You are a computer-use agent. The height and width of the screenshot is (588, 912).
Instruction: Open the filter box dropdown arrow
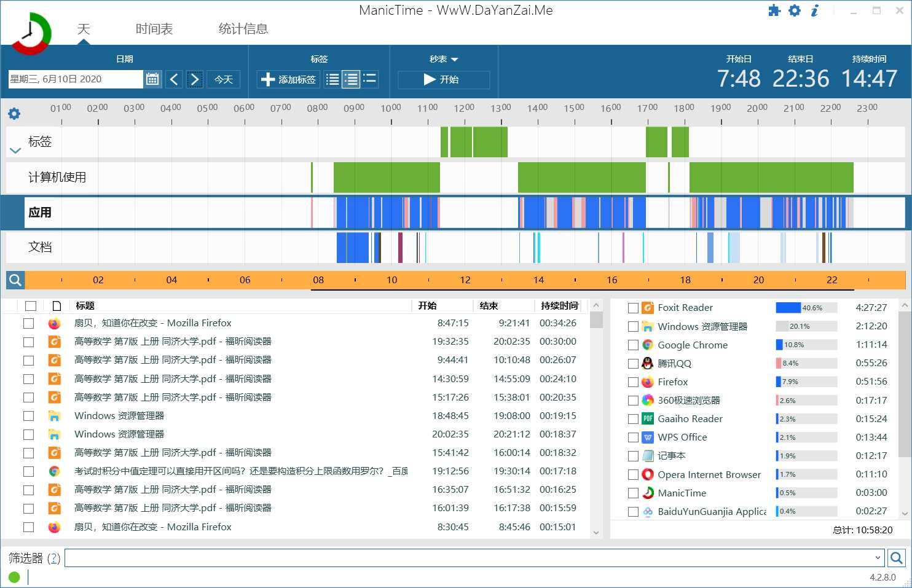(878, 558)
